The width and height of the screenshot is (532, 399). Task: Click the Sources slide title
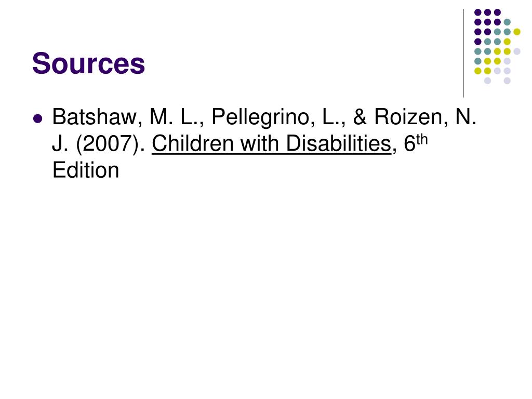pyautogui.click(x=88, y=63)
